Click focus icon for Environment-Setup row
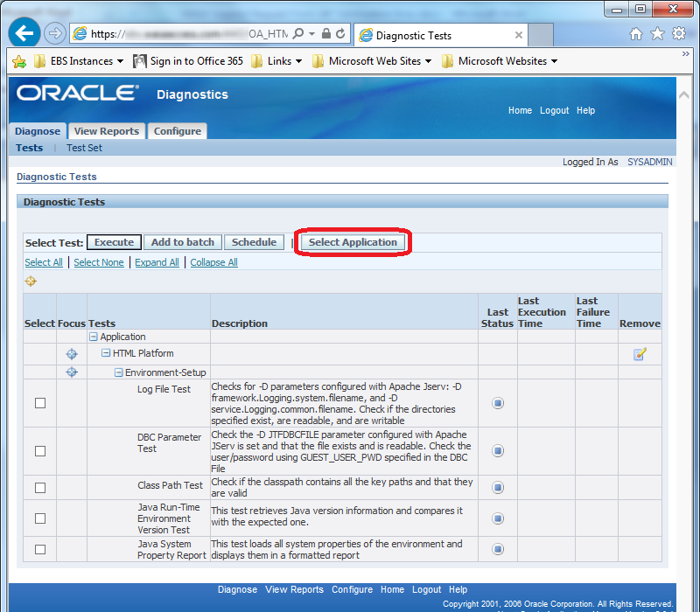 (x=72, y=372)
